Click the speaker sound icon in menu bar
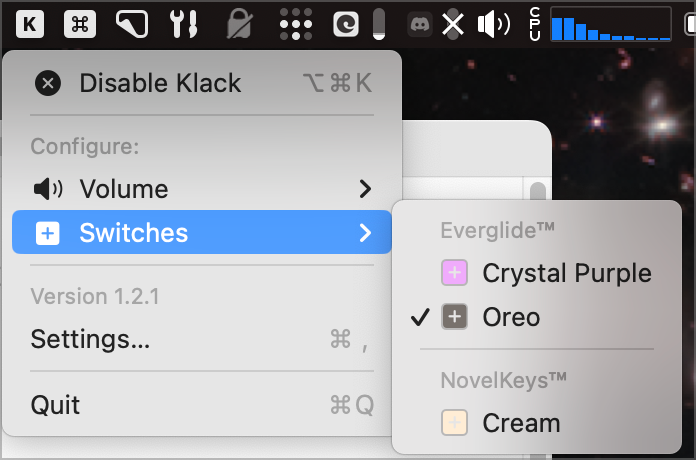The height and width of the screenshot is (460, 696). 493,24
